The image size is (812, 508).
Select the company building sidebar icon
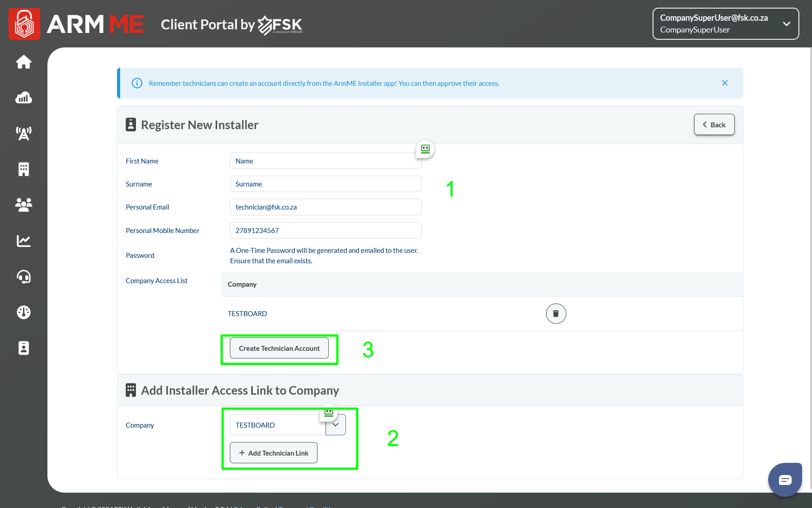pyautogui.click(x=23, y=169)
